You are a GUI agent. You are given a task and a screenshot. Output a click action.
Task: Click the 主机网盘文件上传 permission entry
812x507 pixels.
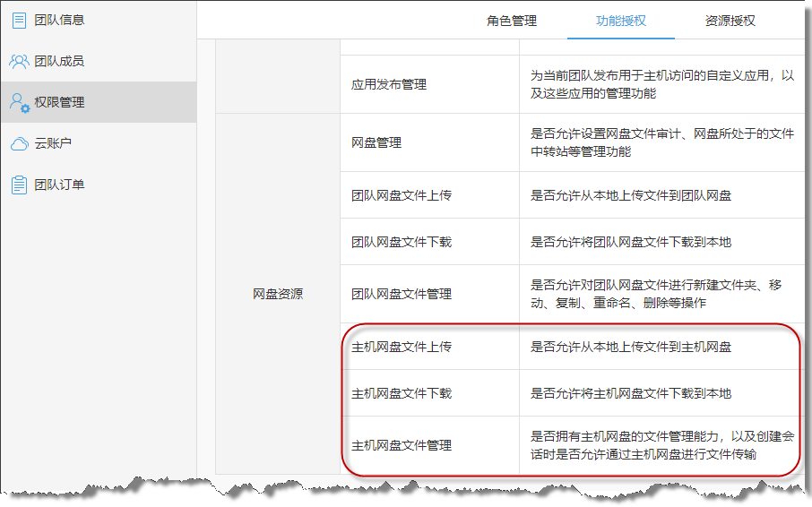[401, 347]
